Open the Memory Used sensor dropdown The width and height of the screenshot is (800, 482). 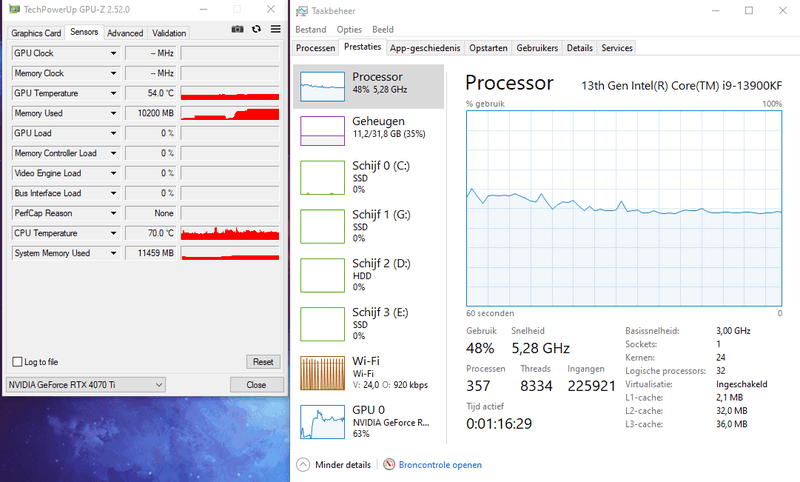(x=113, y=113)
